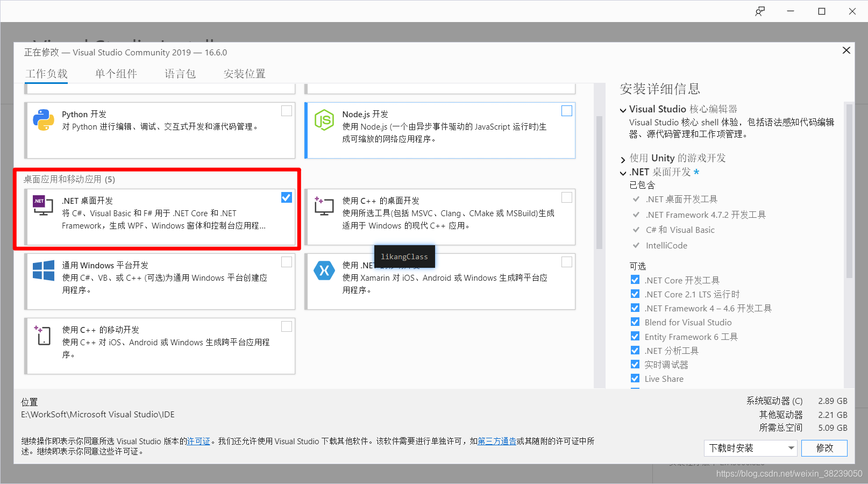This screenshot has width=868, height=484.
Task: Check the Python 开发 workload checkbox
Action: click(287, 111)
